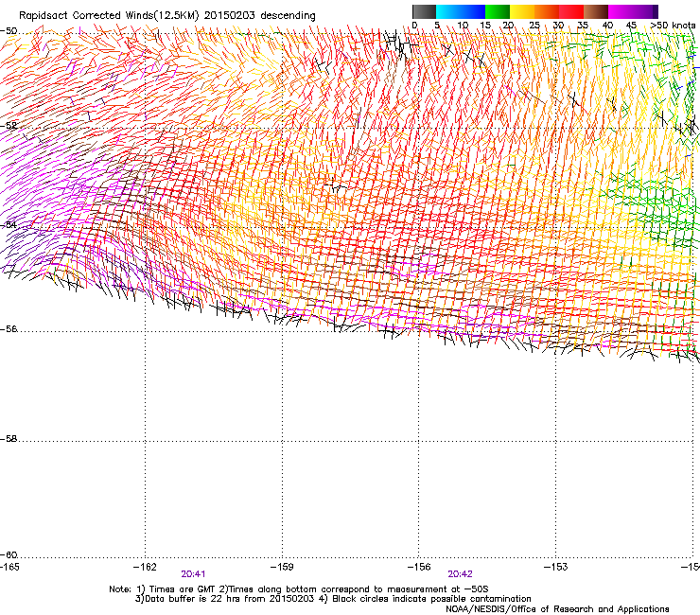Image resolution: width=700 pixels, height=615 pixels.
Task: Click the -153 longitude axis label
Action: (555, 567)
